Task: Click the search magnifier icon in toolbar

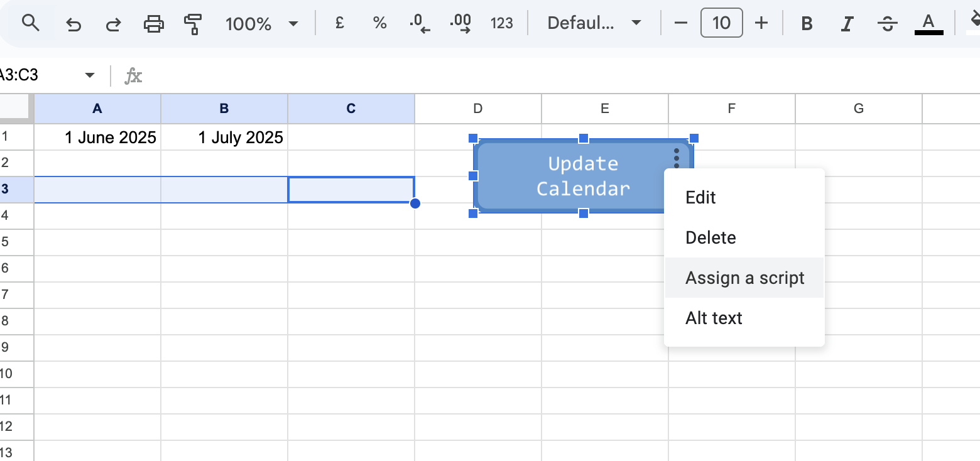Action: (30, 24)
